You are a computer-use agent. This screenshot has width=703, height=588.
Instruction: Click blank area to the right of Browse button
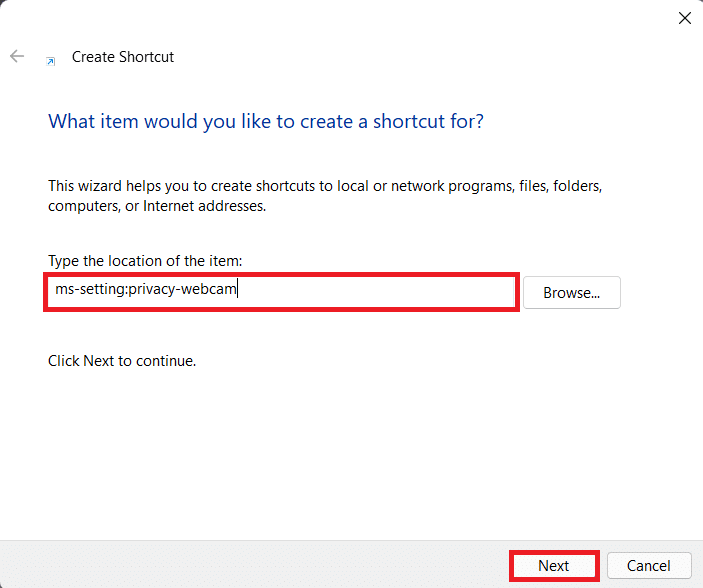tap(660, 293)
